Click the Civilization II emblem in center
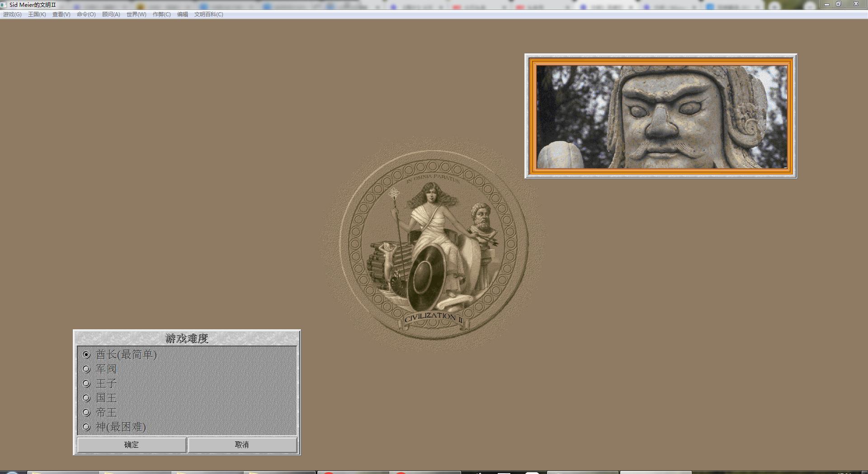Image resolution: width=868 pixels, height=474 pixels. [x=434, y=245]
